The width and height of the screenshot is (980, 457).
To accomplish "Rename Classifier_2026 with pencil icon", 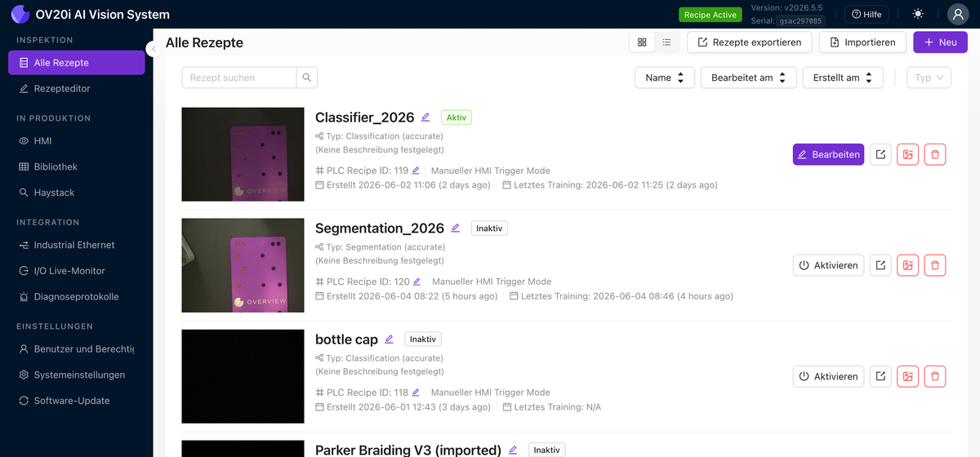I will 425,118.
